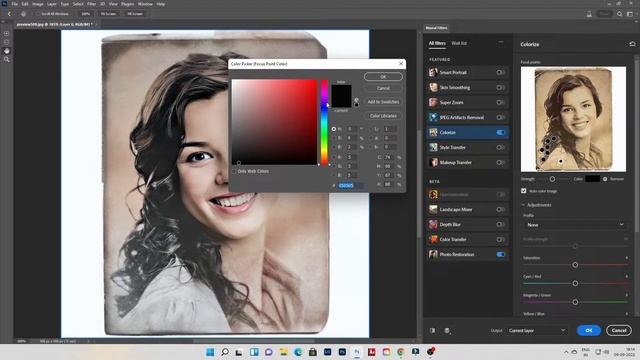Viewport: 640px width, 360px height.
Task: Click Cancel in the Color Picker dialog
Action: tap(383, 88)
